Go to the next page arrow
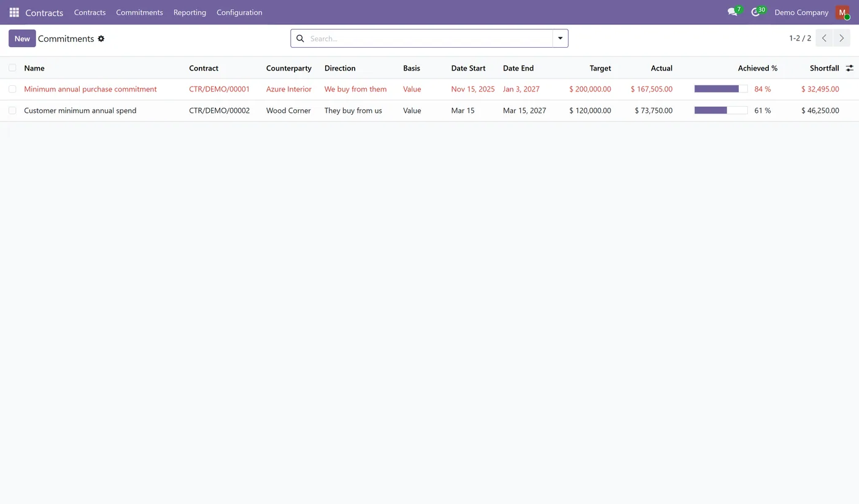 pyautogui.click(x=842, y=38)
